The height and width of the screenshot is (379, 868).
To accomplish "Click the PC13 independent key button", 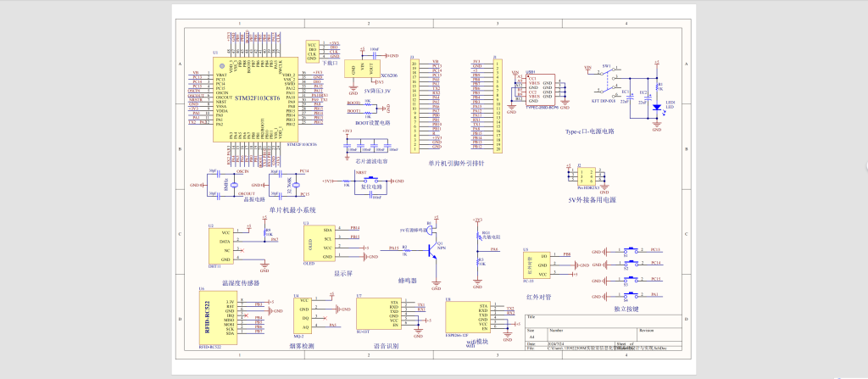I will [x=632, y=251].
